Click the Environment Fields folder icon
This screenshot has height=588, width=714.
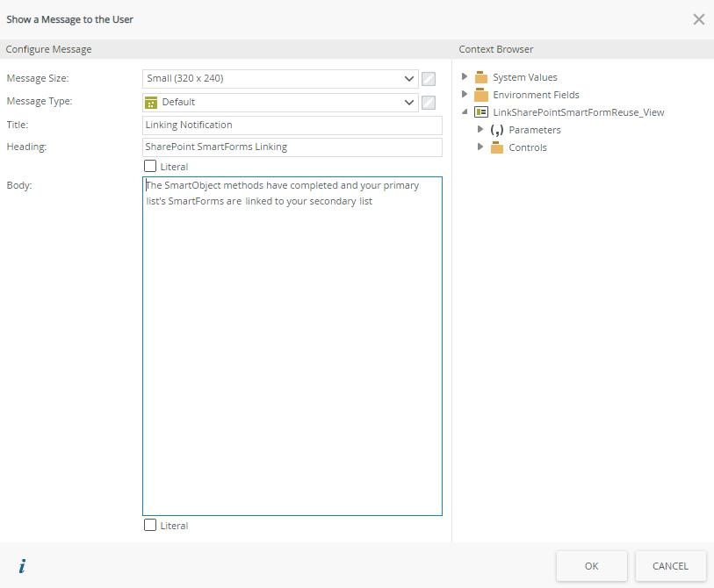click(480, 95)
